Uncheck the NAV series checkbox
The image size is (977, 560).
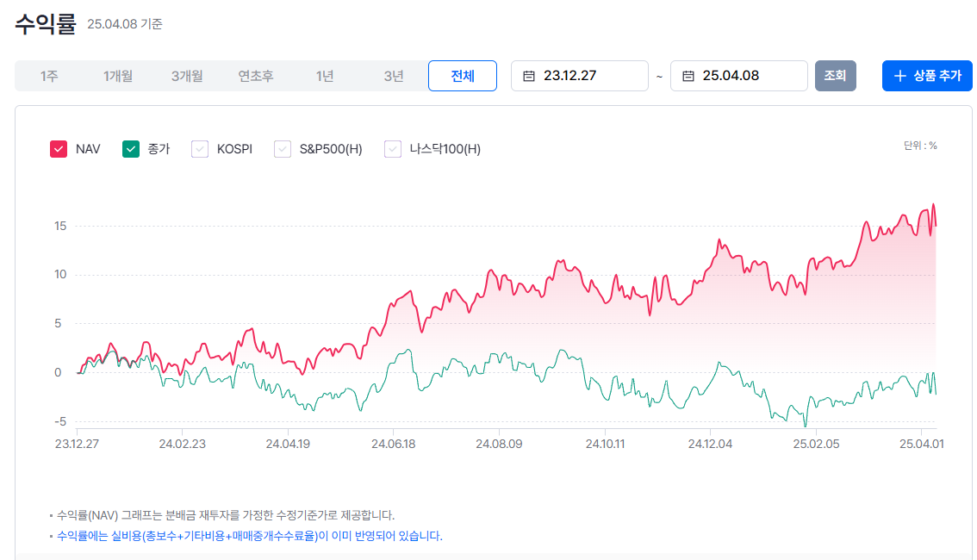pyautogui.click(x=58, y=148)
